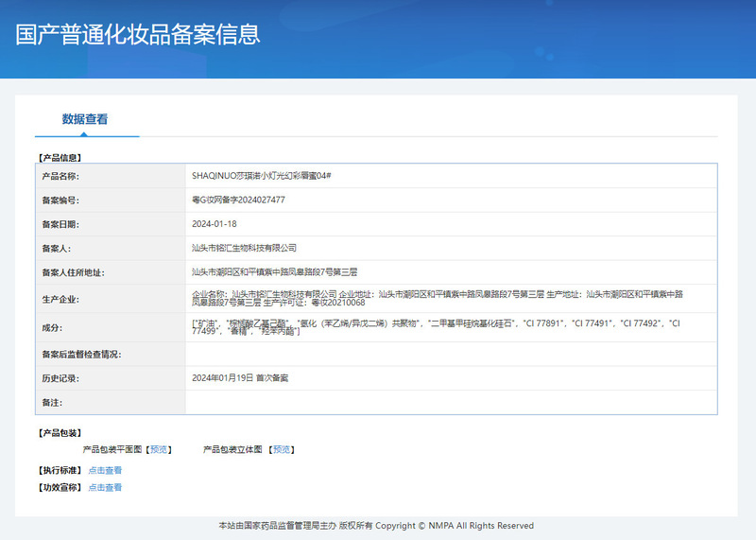Open 执行标准 点击查看 link
This screenshot has width=756, height=540.
105,470
